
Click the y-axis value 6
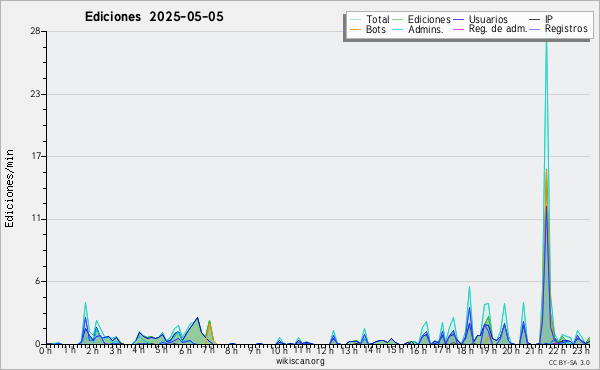[x=38, y=281]
